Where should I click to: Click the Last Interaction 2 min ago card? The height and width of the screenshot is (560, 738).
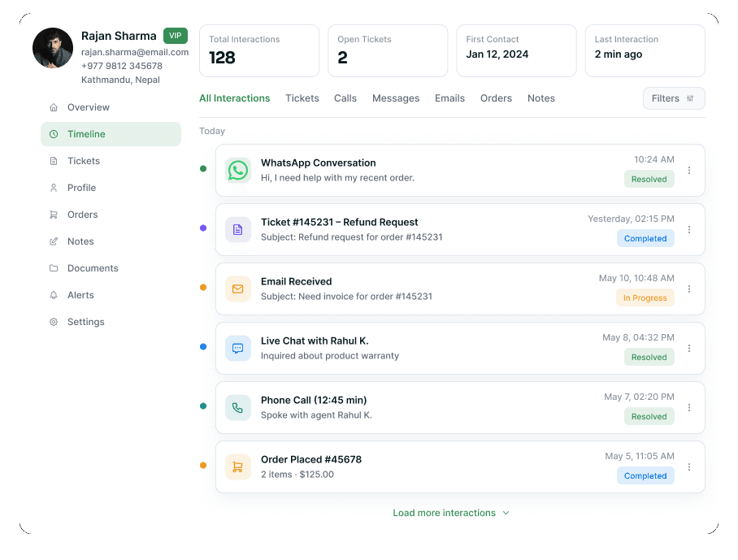point(645,51)
